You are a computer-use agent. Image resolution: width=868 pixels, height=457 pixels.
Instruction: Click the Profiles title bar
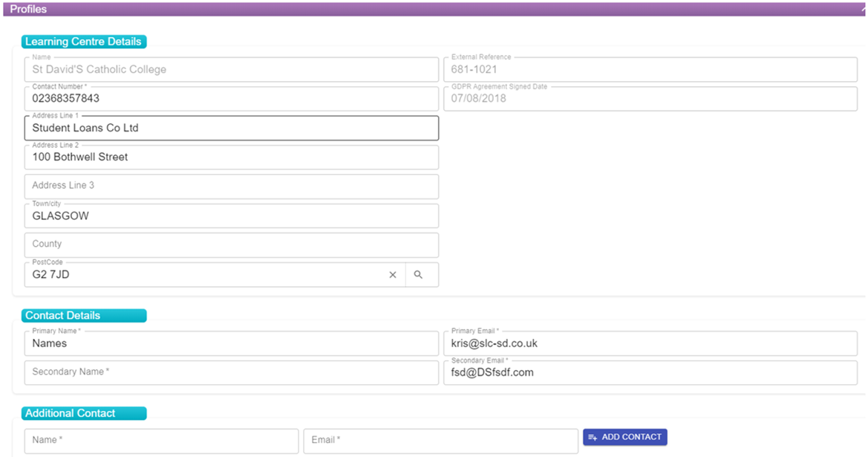coord(434,9)
